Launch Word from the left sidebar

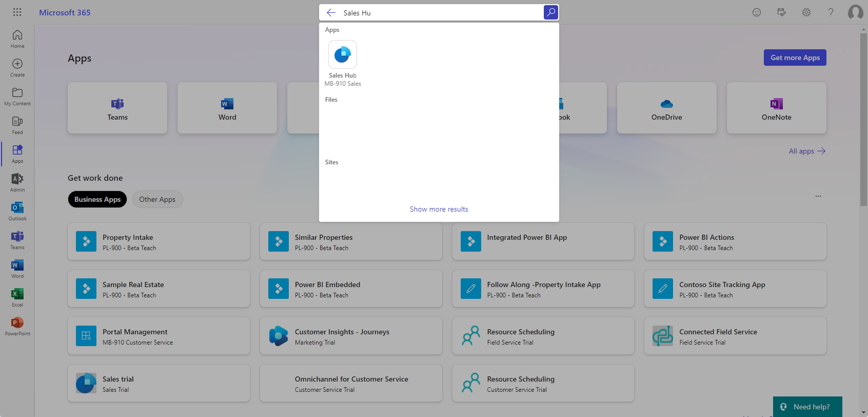click(x=17, y=269)
